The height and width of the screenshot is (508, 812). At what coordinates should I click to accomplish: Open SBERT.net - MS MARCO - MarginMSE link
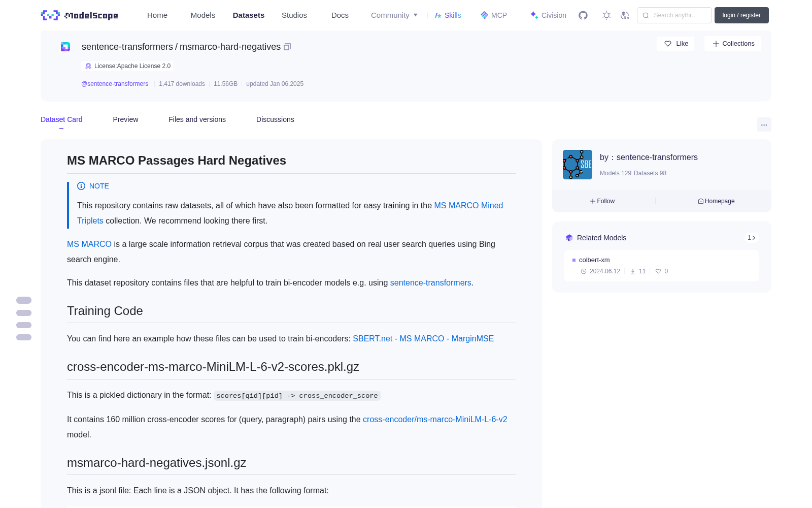(423, 338)
